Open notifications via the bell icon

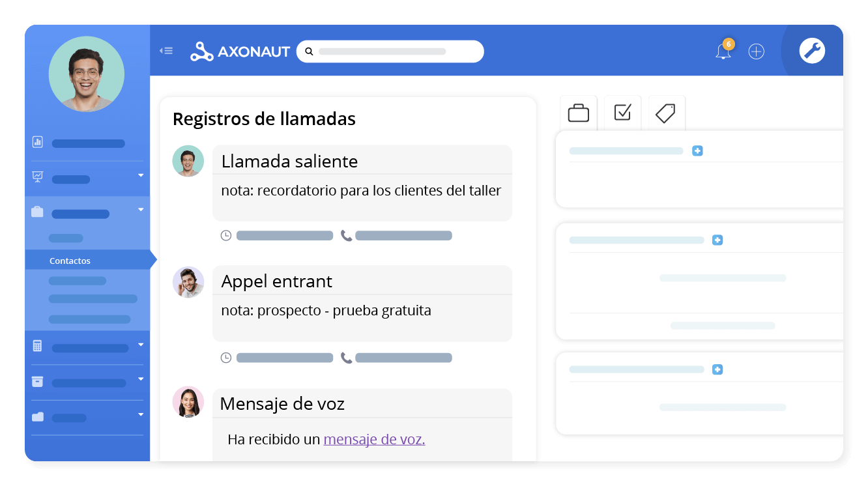point(723,52)
